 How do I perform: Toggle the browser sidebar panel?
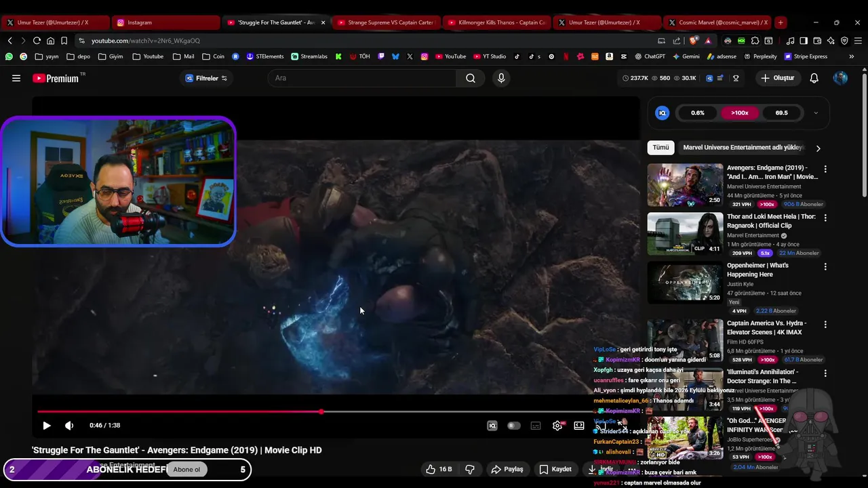click(x=804, y=41)
